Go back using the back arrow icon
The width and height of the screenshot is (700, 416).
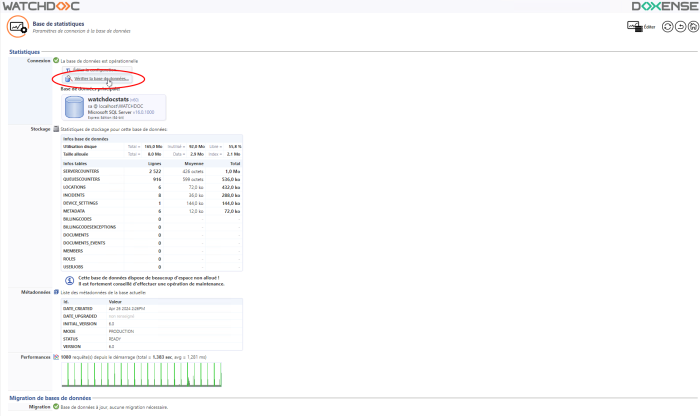click(x=679, y=28)
